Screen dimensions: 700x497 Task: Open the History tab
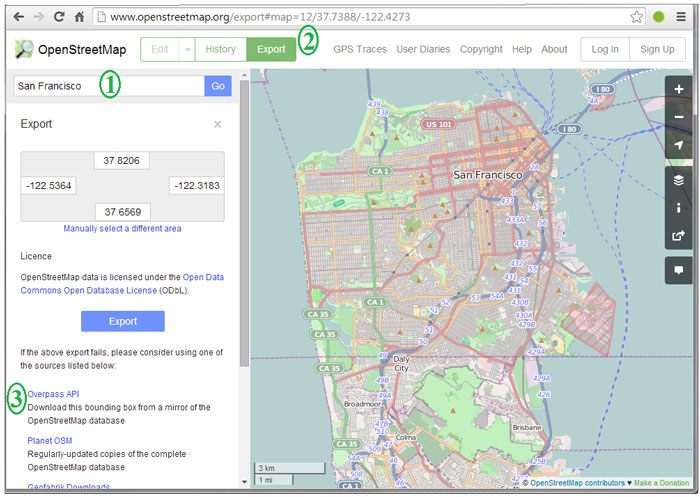click(221, 49)
